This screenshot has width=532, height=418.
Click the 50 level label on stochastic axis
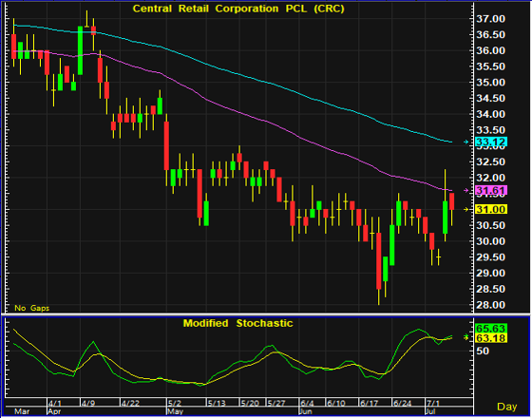[x=484, y=351]
